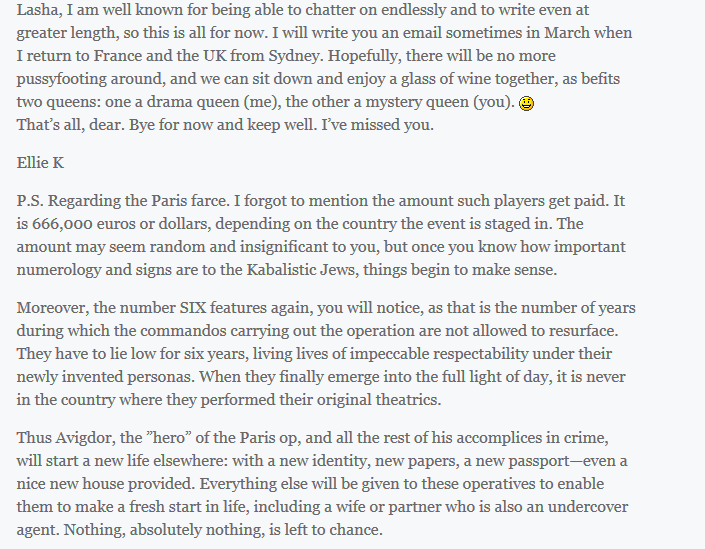
Task: Click the capitalized word 'SIX'
Action: [x=193, y=308]
